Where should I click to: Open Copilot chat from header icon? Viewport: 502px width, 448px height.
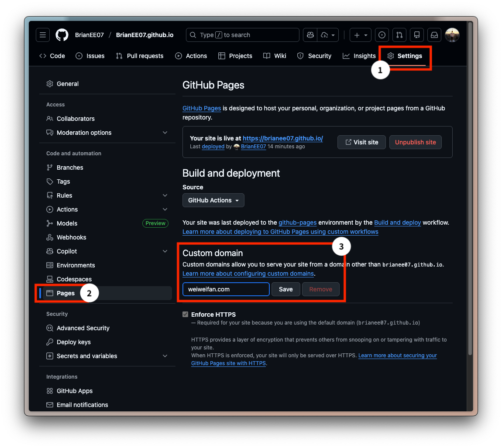click(310, 35)
